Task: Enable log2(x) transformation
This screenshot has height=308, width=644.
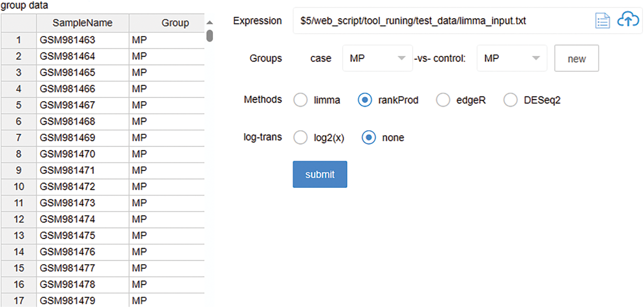Action: click(x=301, y=138)
